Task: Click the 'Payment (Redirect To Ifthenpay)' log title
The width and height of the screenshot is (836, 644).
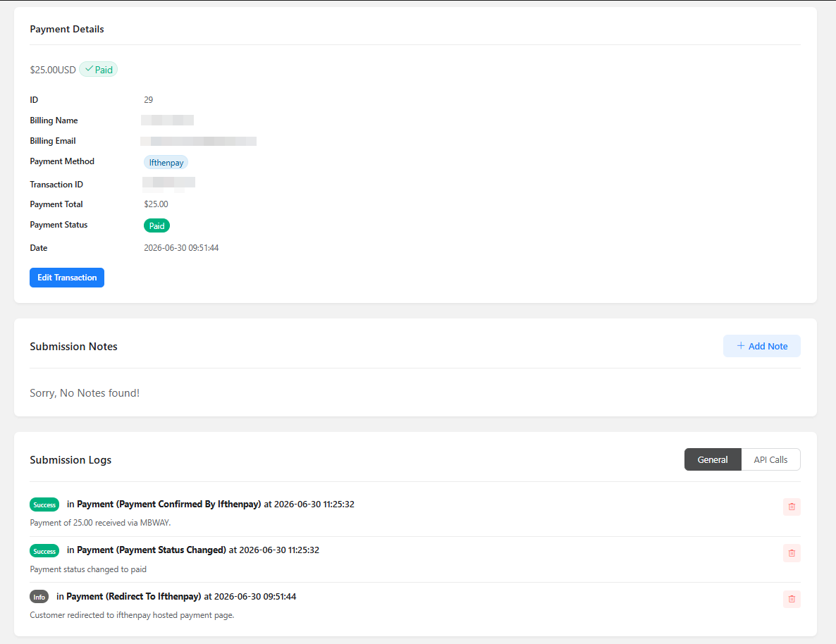Action: click(x=134, y=597)
